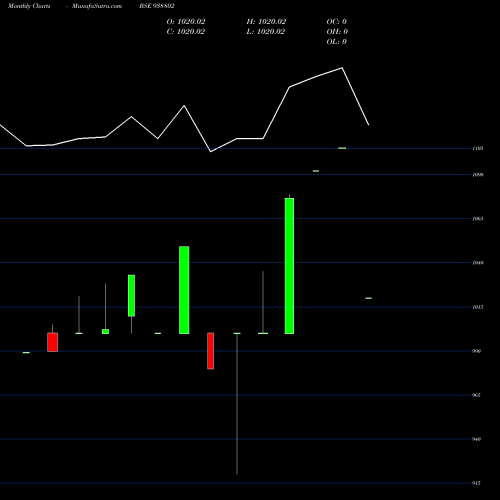
Task: Click the 1105 price axis label
Action: point(478,148)
